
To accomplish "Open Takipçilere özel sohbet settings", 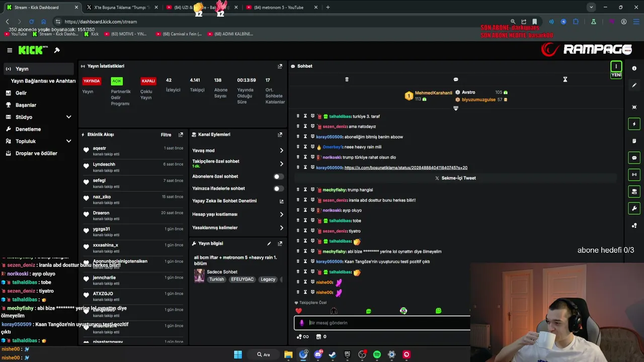I will [237, 163].
